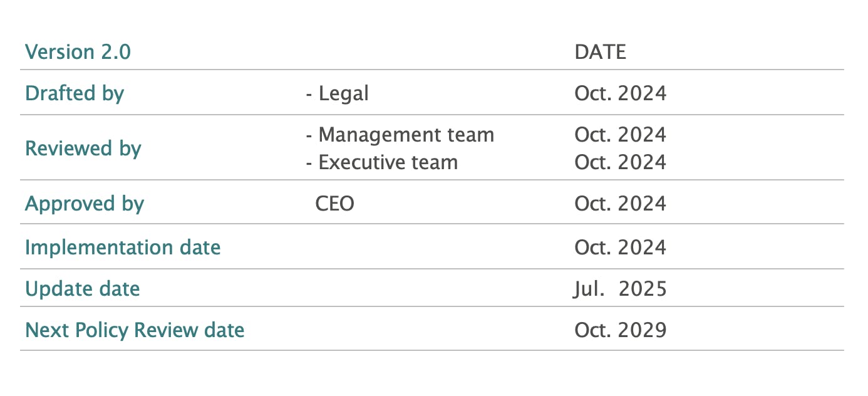Click the Approved by label
The width and height of the screenshot is (868, 396).
[85, 204]
